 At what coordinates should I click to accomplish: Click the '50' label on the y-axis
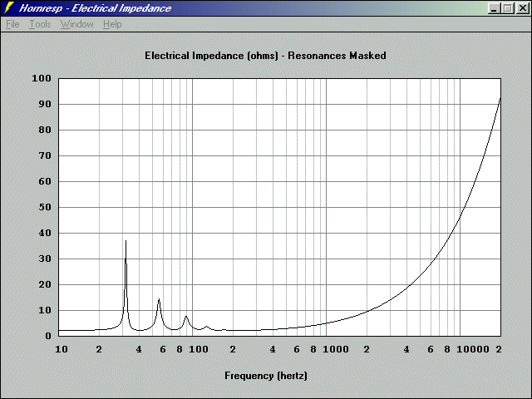tap(44, 207)
